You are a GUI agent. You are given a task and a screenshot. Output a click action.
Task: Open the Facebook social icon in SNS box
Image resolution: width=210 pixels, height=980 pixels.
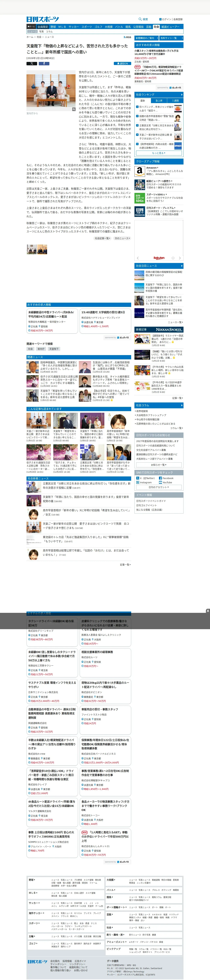160,478
